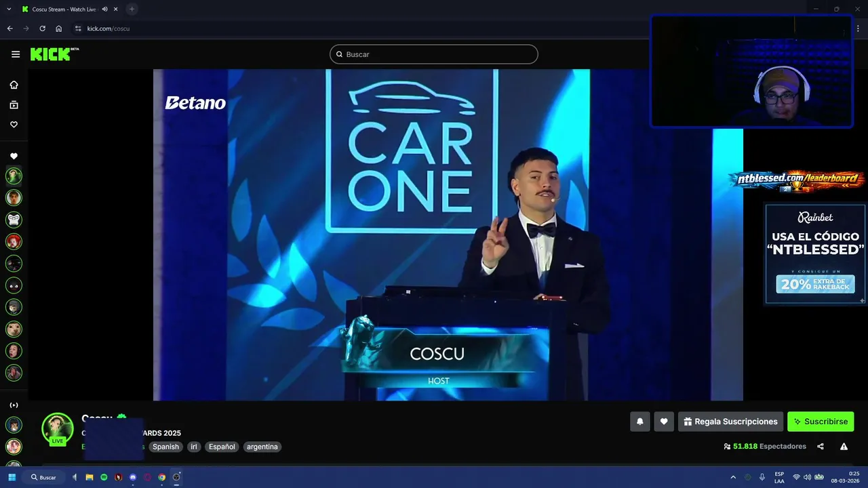Open a new browser tab
868x488 pixels.
tap(132, 9)
